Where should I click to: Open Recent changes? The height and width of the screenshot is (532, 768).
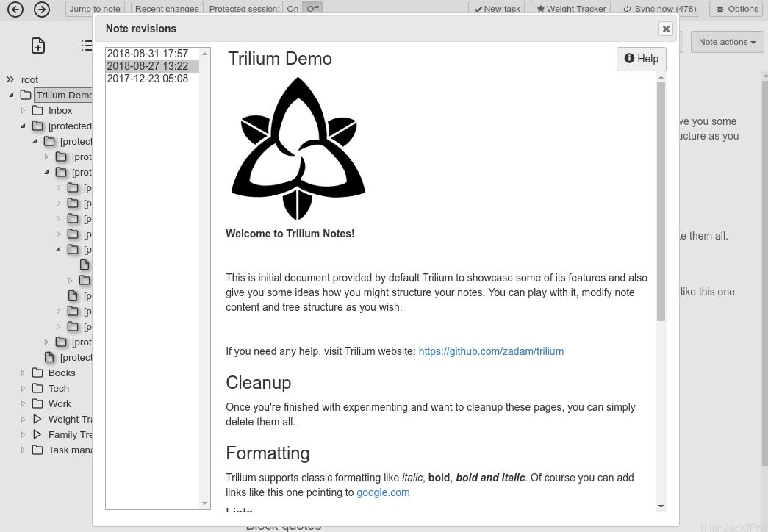(167, 9)
